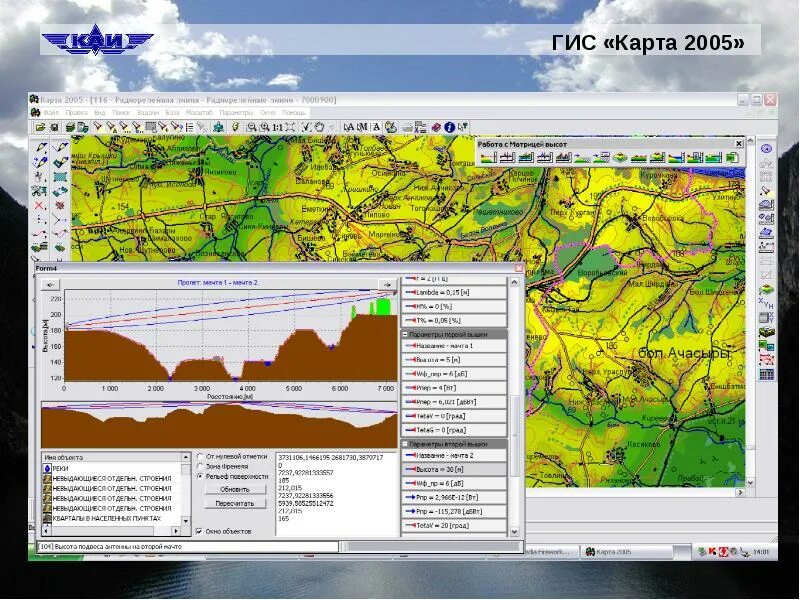The height and width of the screenshot is (600, 800).
Task: Collapse Параметры первой вышки section
Action: [x=406, y=334]
